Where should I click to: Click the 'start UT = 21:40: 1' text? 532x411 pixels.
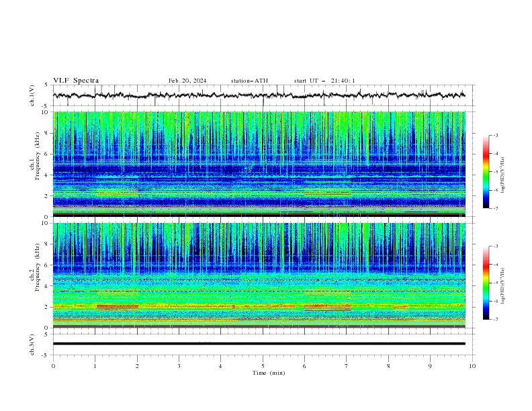click(324, 81)
